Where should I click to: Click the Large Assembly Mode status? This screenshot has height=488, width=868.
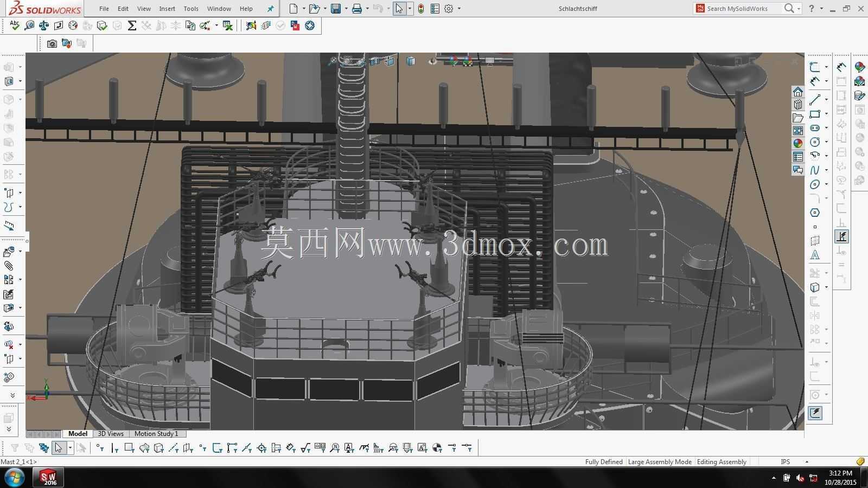pyautogui.click(x=660, y=462)
